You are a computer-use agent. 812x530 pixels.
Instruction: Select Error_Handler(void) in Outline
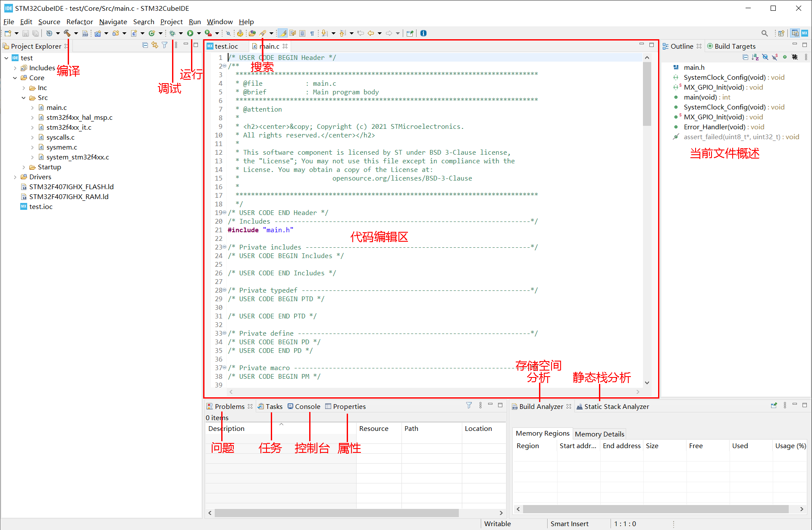(x=724, y=127)
